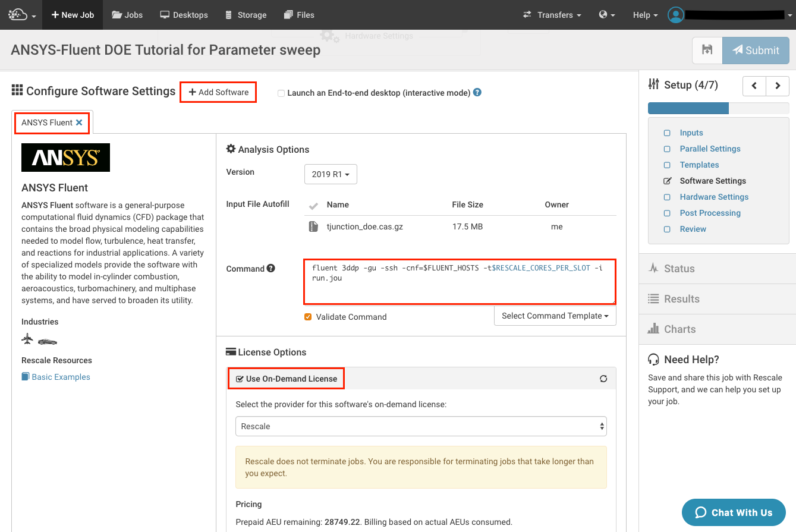Go to the Inputs setup link
The height and width of the screenshot is (532, 796).
(691, 133)
